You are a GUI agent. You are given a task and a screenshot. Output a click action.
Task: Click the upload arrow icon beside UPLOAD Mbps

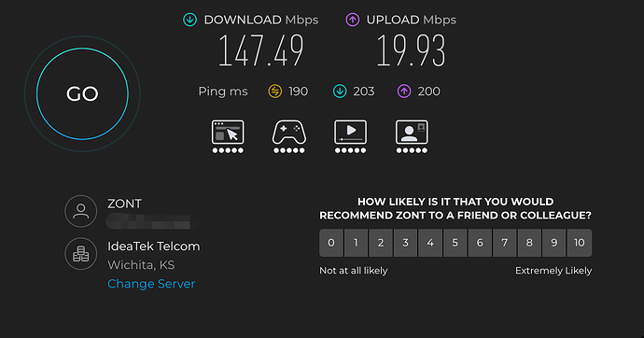click(x=353, y=20)
